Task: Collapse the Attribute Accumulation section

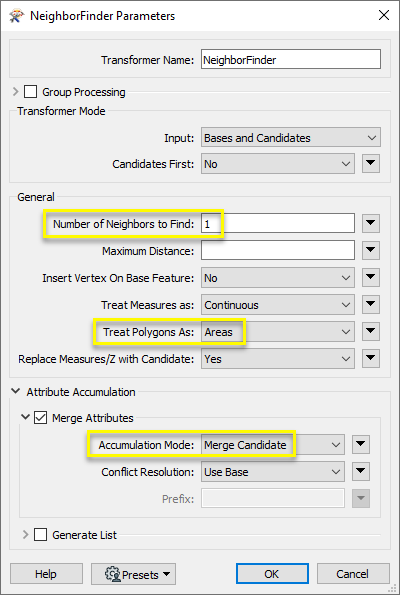Action: click(x=16, y=391)
